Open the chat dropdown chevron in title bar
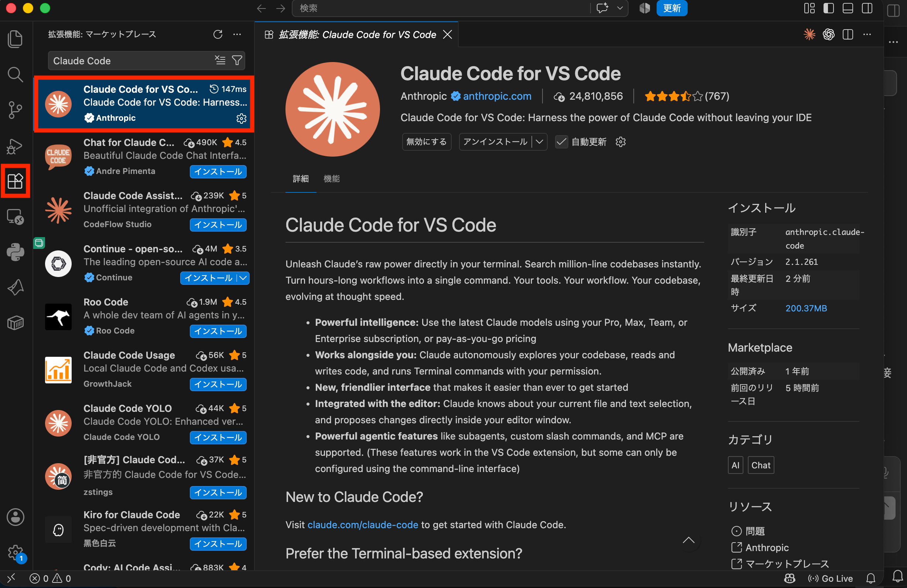 [x=620, y=8]
